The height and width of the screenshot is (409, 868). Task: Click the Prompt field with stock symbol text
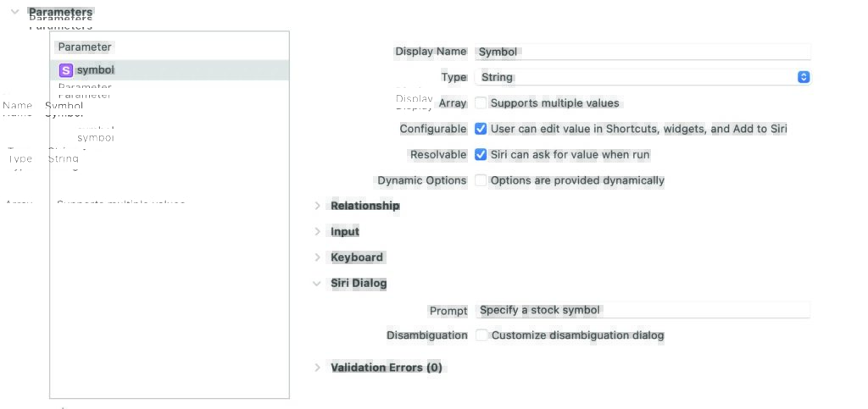point(642,311)
